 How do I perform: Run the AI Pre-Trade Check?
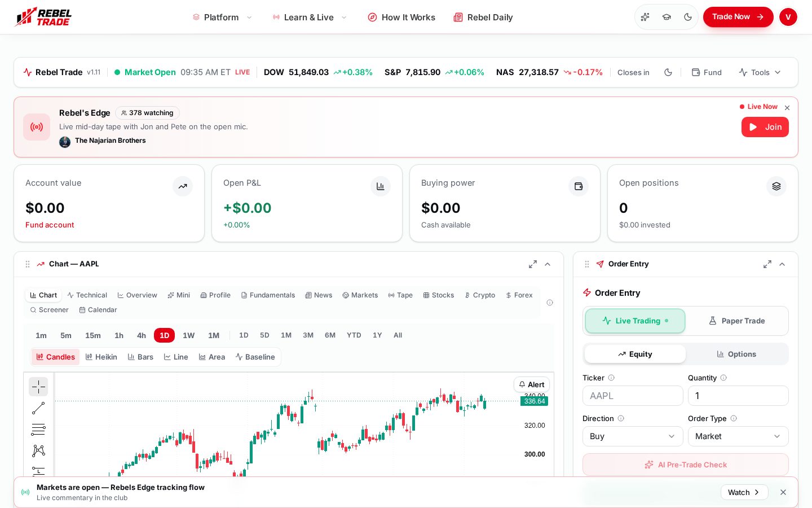pyautogui.click(x=686, y=465)
